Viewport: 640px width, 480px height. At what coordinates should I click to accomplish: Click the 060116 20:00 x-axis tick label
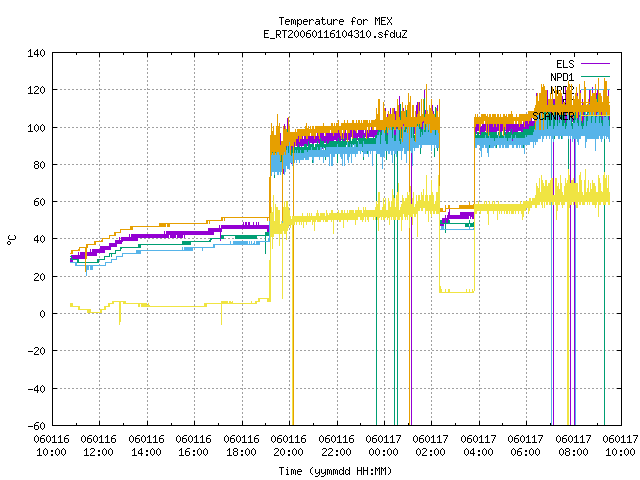point(289,446)
